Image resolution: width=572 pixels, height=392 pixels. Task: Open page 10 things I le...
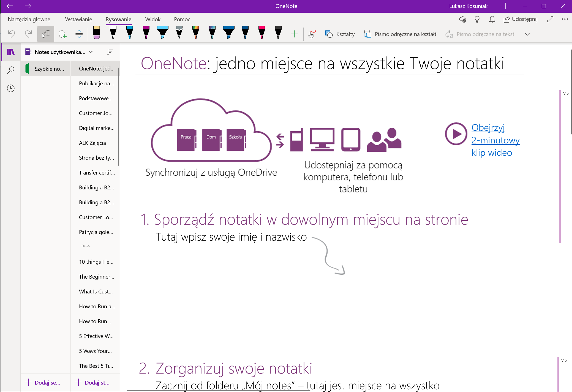(x=95, y=262)
